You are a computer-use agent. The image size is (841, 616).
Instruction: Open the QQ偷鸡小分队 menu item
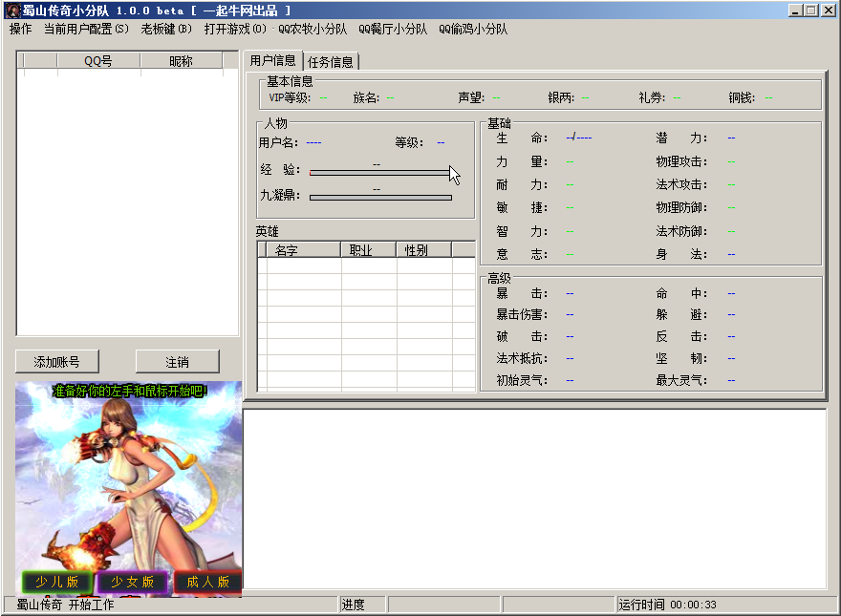pyautogui.click(x=473, y=29)
